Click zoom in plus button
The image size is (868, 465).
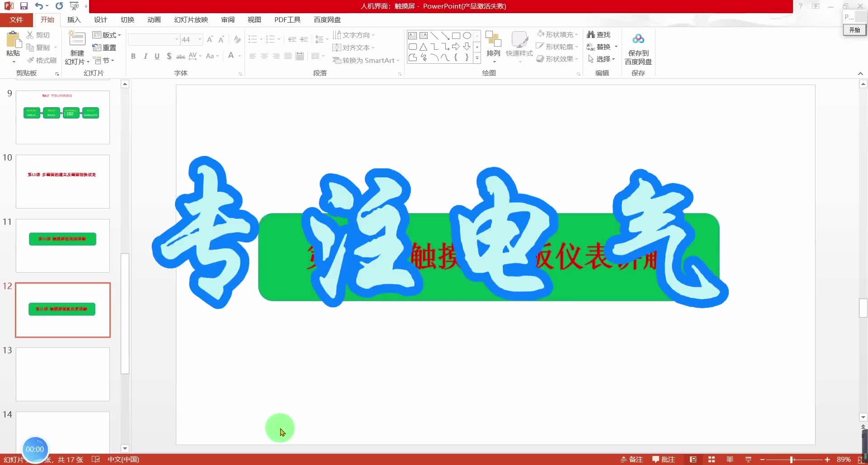tap(827, 460)
